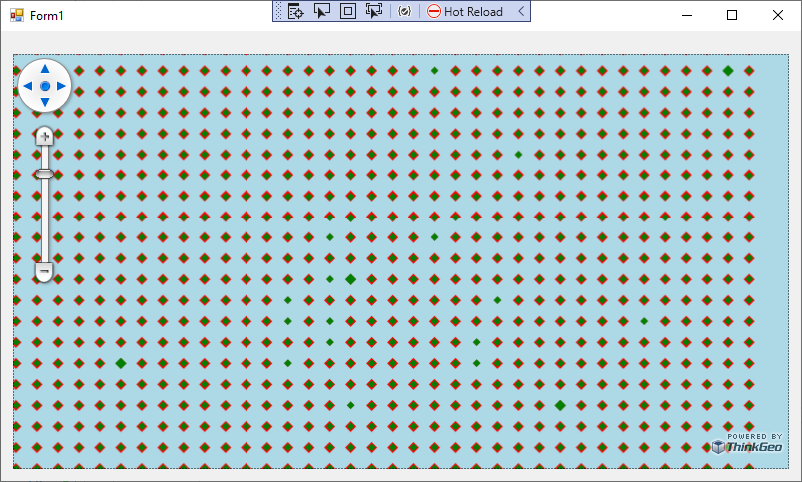Image resolution: width=802 pixels, height=482 pixels.
Task: Pan map left with west arrow
Action: point(28,86)
